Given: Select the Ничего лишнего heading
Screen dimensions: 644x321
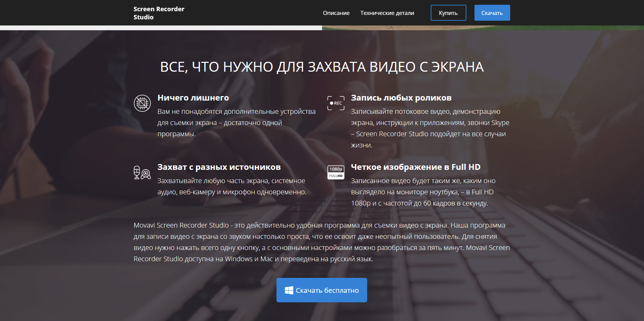Looking at the screenshot, I should click(x=193, y=98).
